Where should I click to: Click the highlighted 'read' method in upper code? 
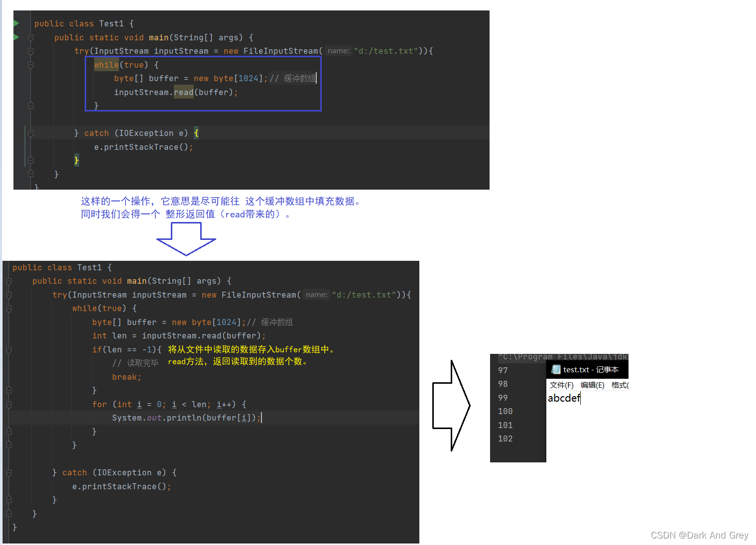[x=184, y=93]
